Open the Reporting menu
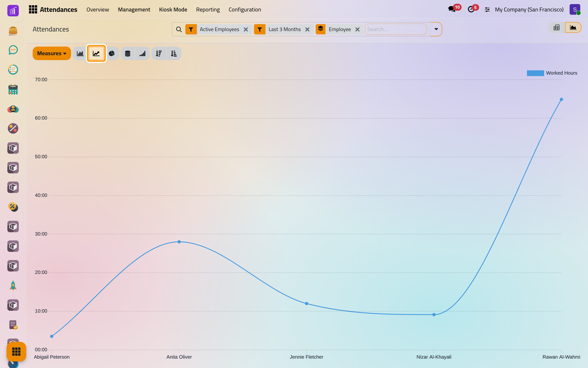Image resolution: width=588 pixels, height=368 pixels. pyautogui.click(x=208, y=10)
